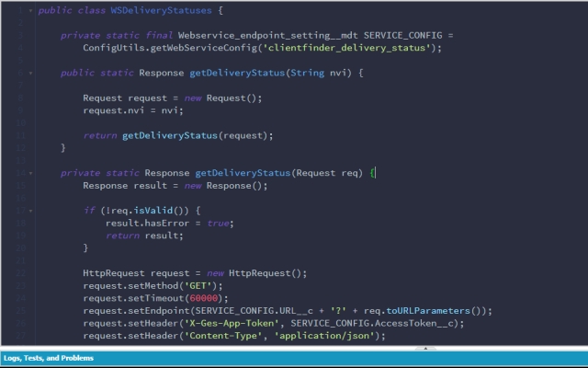The image size is (588, 368).
Task: Click Webservice_endpoint_setting__mdt type name
Action: point(267,36)
